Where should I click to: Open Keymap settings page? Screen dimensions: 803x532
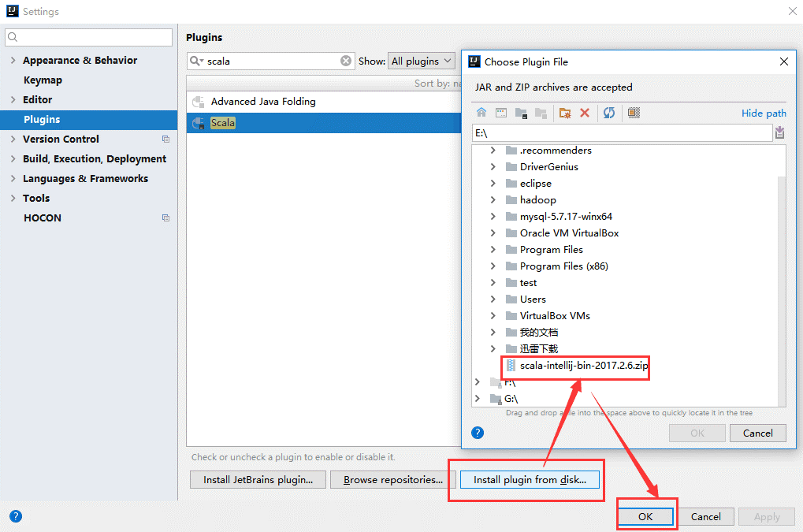[x=43, y=80]
